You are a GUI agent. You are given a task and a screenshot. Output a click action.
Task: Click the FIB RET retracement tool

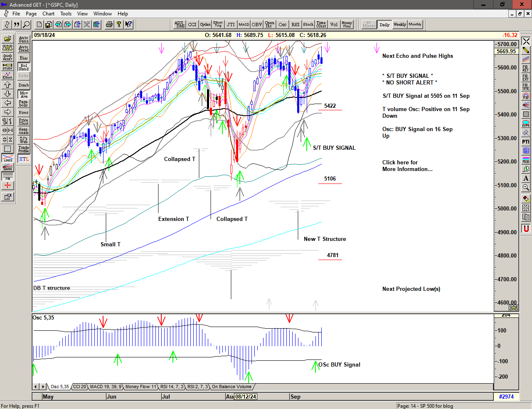pos(526,69)
